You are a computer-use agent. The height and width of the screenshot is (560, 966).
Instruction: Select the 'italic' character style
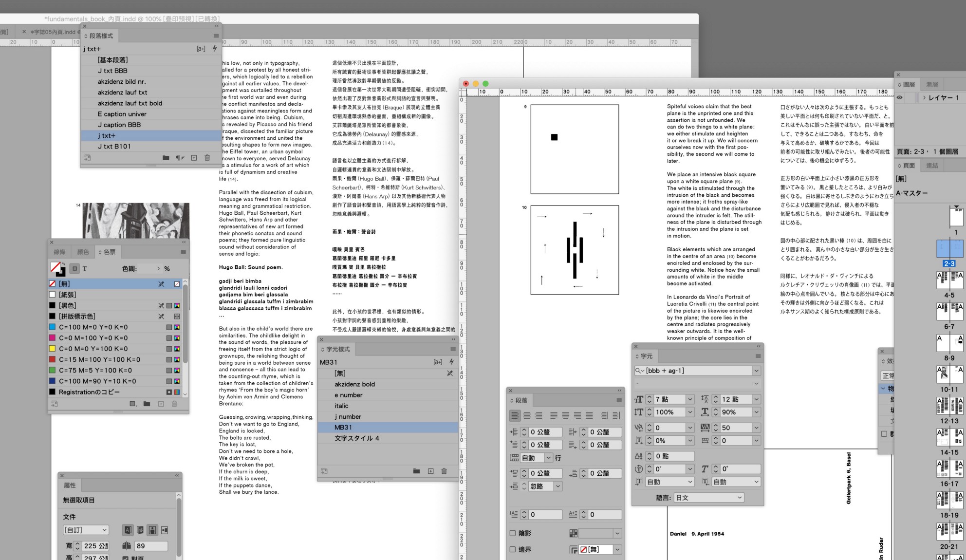point(341,406)
